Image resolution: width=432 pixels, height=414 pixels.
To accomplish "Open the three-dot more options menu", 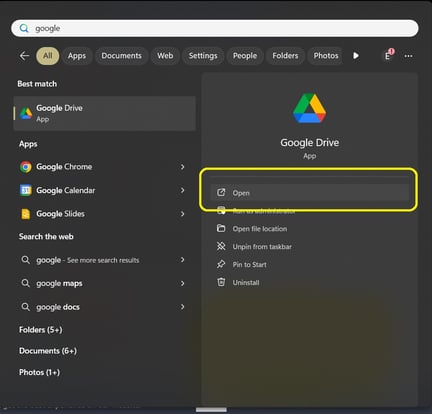I will point(408,56).
